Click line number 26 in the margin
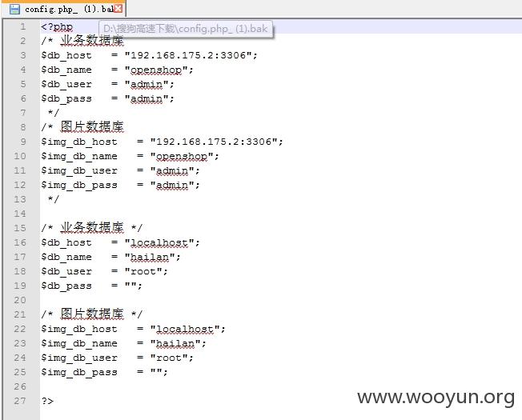Screen dimensions: 522x420 tap(20, 386)
